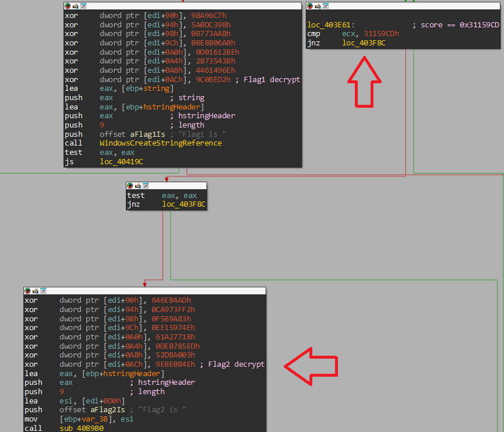Click the pencil edit icon on the Flag1 decrypt node
The height and width of the screenshot is (432, 504).
[x=76, y=6]
